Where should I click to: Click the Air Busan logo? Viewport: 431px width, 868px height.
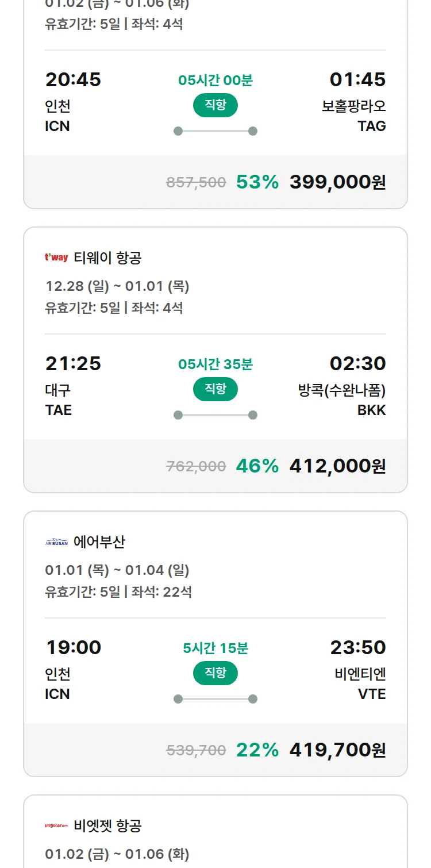click(56, 542)
